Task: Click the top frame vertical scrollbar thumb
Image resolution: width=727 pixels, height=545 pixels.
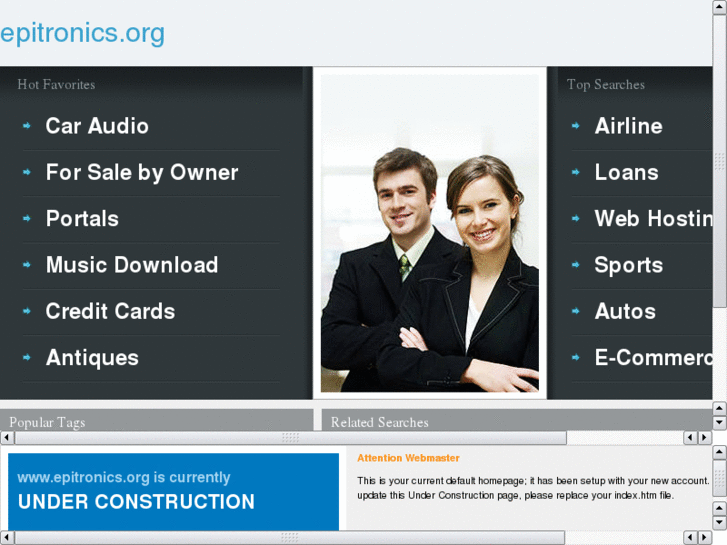Action: pyautogui.click(x=719, y=160)
